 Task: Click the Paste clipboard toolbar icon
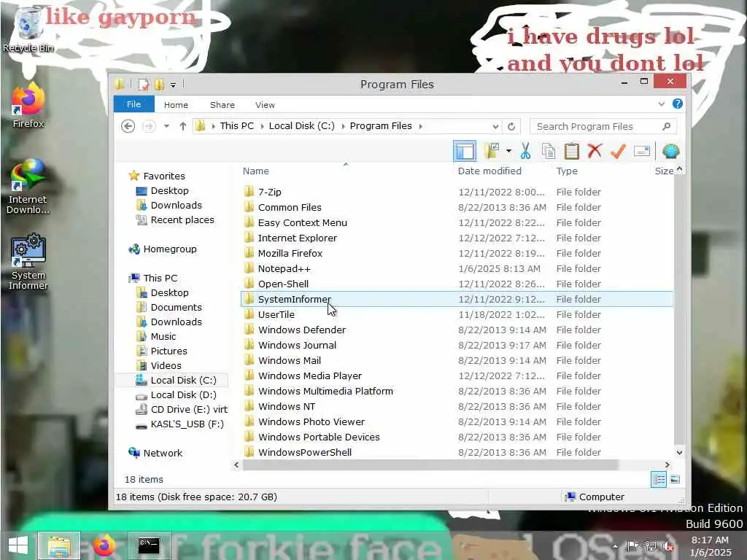coord(572,151)
